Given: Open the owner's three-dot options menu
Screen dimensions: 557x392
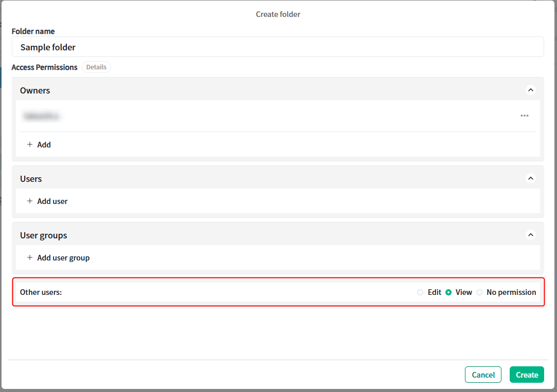Looking at the screenshot, I should point(524,116).
